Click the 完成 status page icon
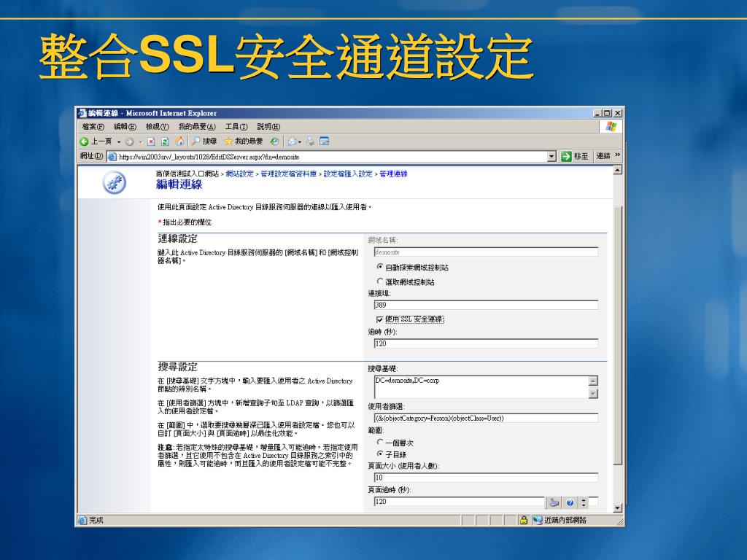Viewport: 747px width, 560px height. click(83, 520)
